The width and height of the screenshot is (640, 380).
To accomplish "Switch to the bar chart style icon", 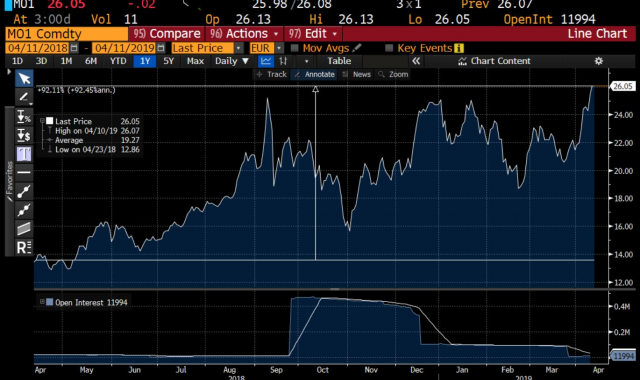I will point(283,61).
